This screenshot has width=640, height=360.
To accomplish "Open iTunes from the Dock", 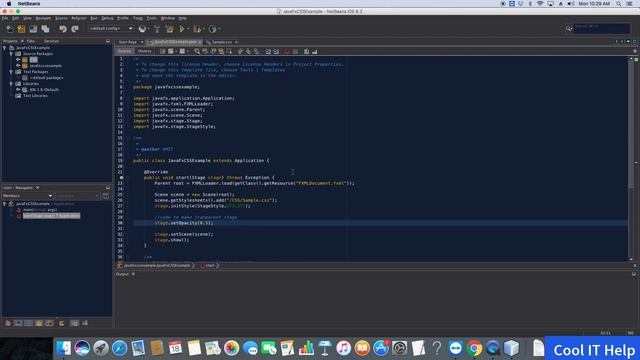I will tap(343, 348).
